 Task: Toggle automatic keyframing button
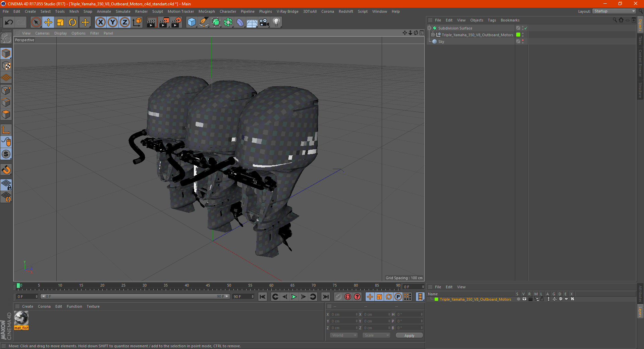coord(348,297)
